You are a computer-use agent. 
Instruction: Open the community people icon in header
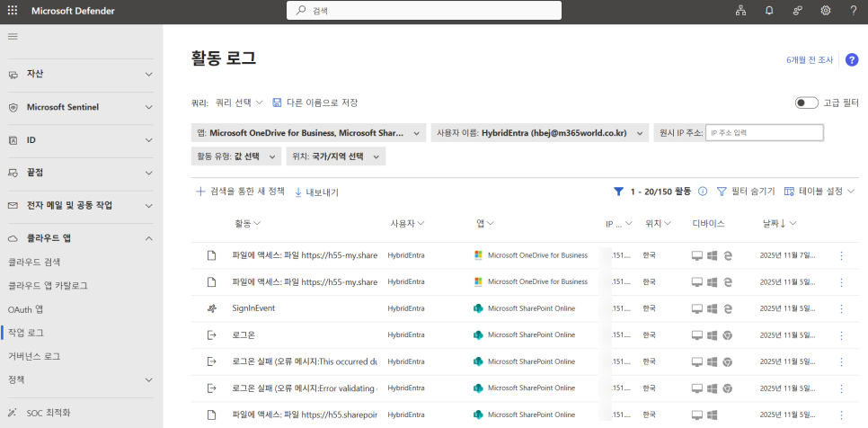pyautogui.click(x=798, y=11)
